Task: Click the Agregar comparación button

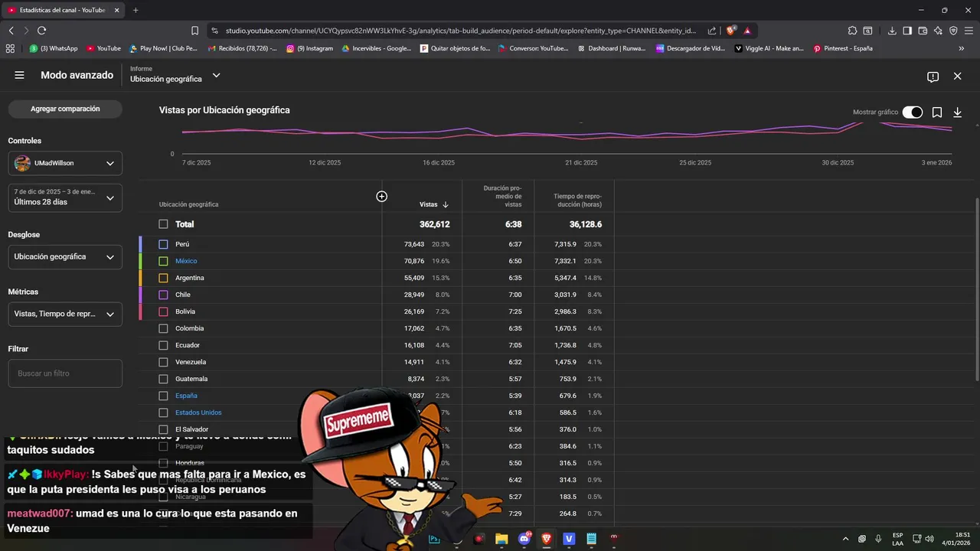Action: point(65,109)
